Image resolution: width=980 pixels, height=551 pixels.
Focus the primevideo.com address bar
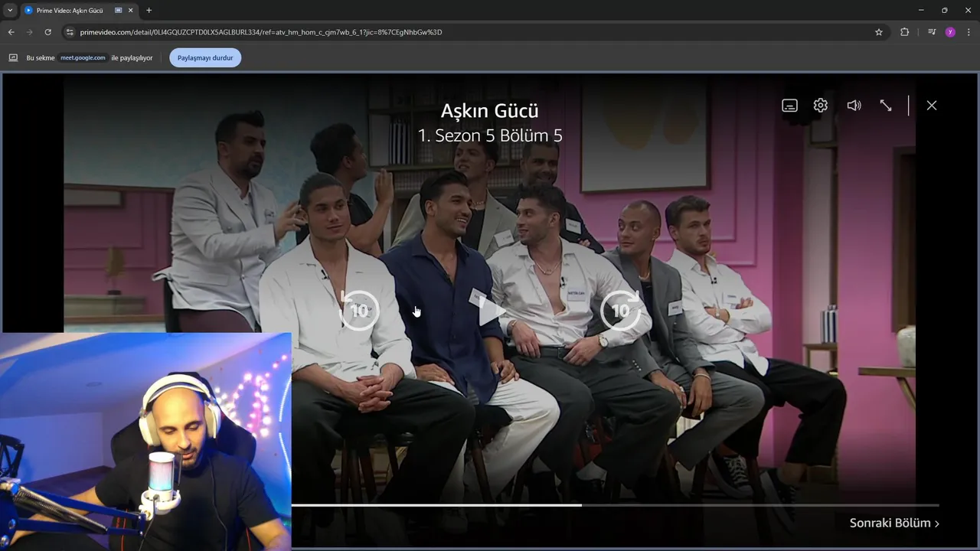[260, 32]
